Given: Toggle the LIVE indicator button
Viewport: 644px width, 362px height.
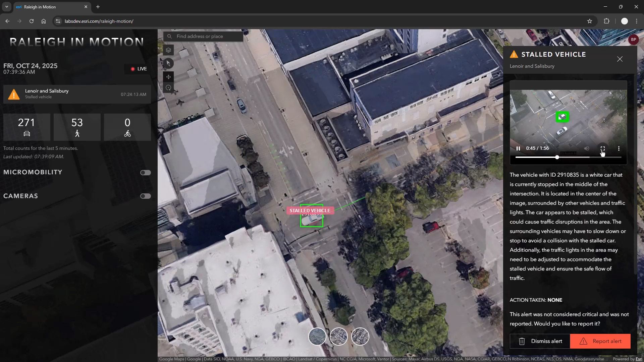Looking at the screenshot, I should [139, 69].
